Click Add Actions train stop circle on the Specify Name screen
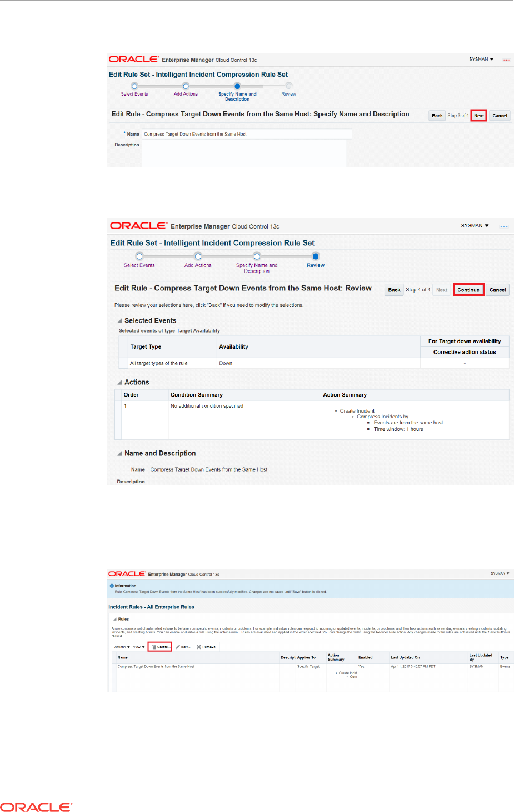Viewport: 514px width, 812px height. tap(186, 86)
